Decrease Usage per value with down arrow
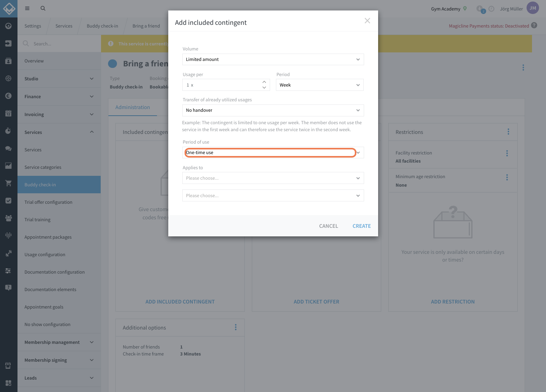 point(264,88)
